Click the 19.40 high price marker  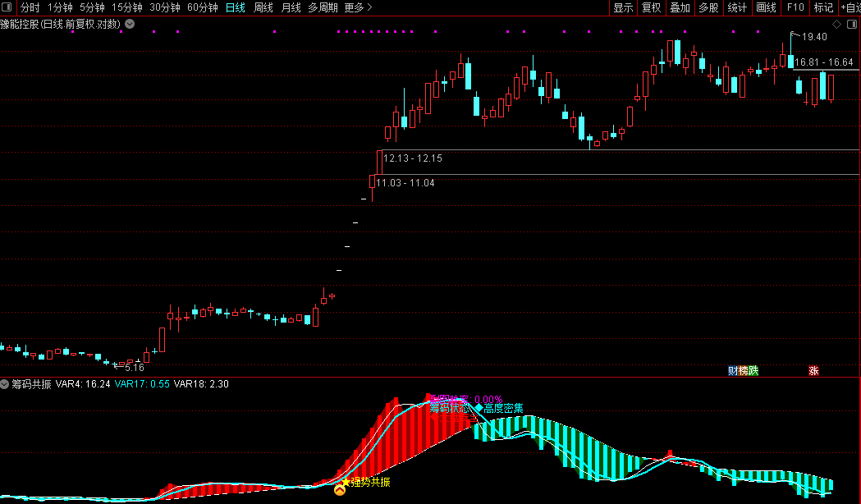(x=813, y=37)
